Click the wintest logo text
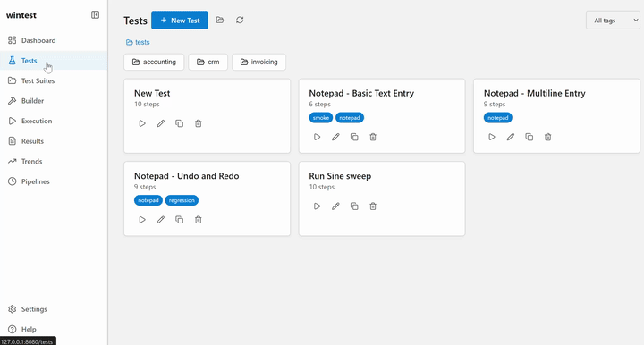 [21, 15]
